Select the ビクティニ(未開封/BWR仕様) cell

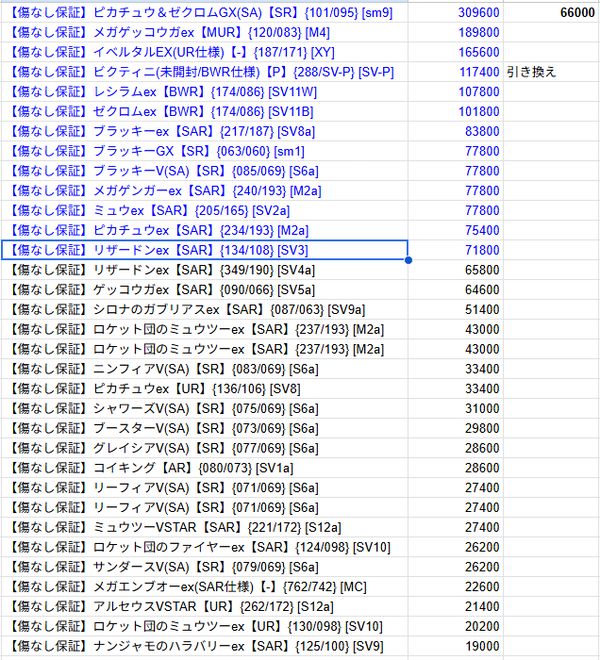pyautogui.click(x=204, y=72)
